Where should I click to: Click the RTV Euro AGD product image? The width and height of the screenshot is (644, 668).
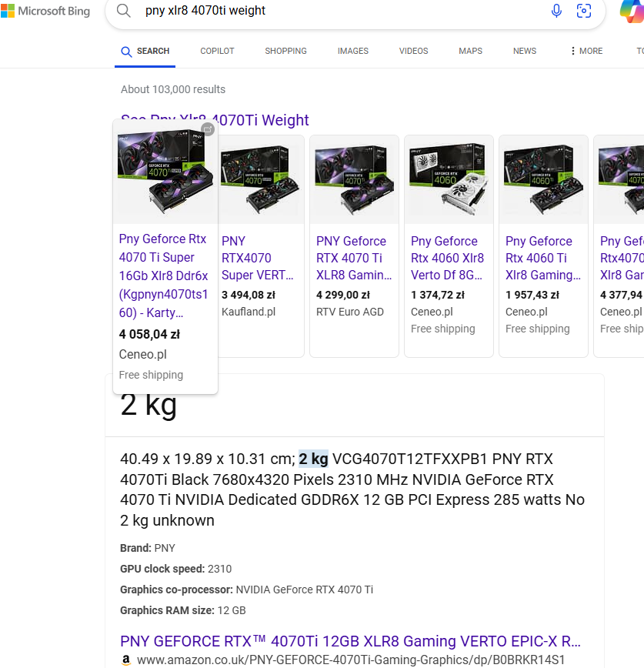pyautogui.click(x=354, y=180)
